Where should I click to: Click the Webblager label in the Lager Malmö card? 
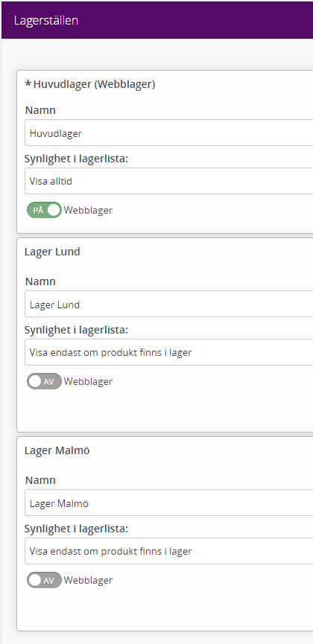coord(88,580)
